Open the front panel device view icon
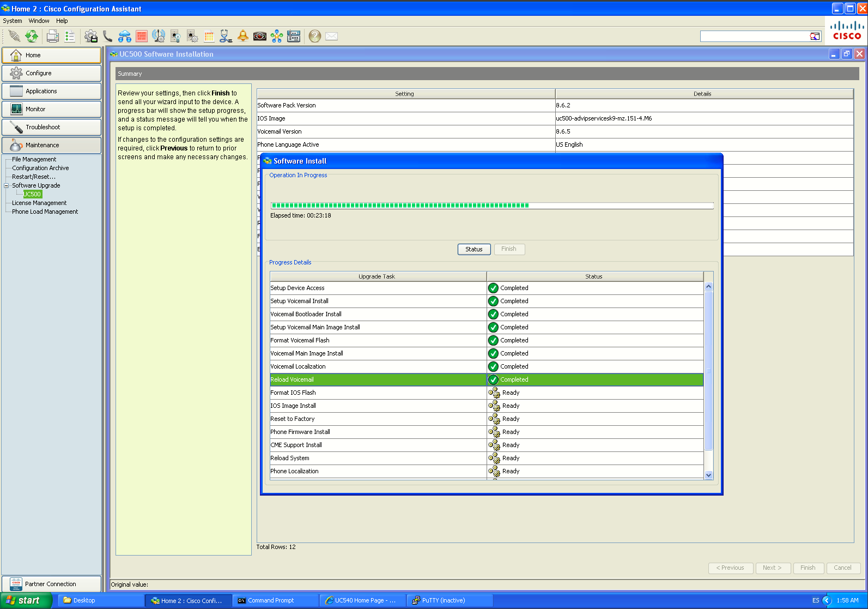 [x=294, y=37]
